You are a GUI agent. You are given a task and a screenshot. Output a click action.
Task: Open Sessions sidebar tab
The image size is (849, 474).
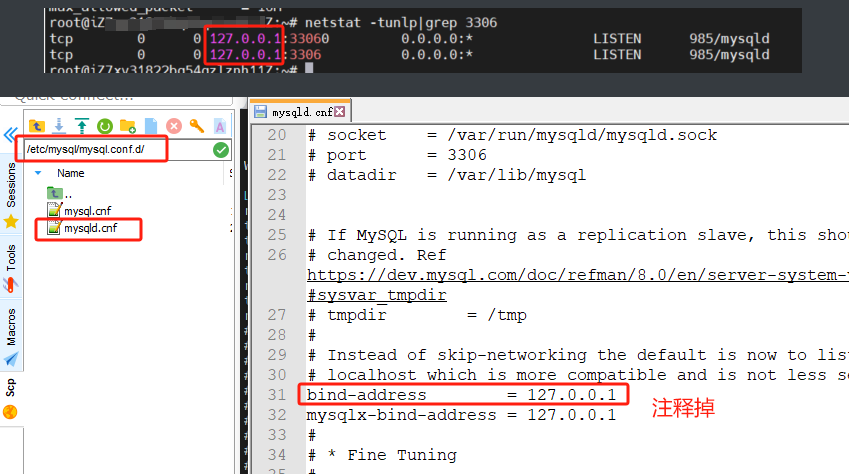click(x=11, y=185)
